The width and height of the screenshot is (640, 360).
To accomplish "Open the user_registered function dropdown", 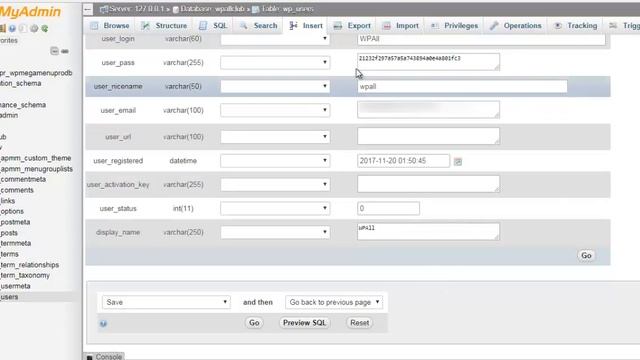I will (275, 161).
